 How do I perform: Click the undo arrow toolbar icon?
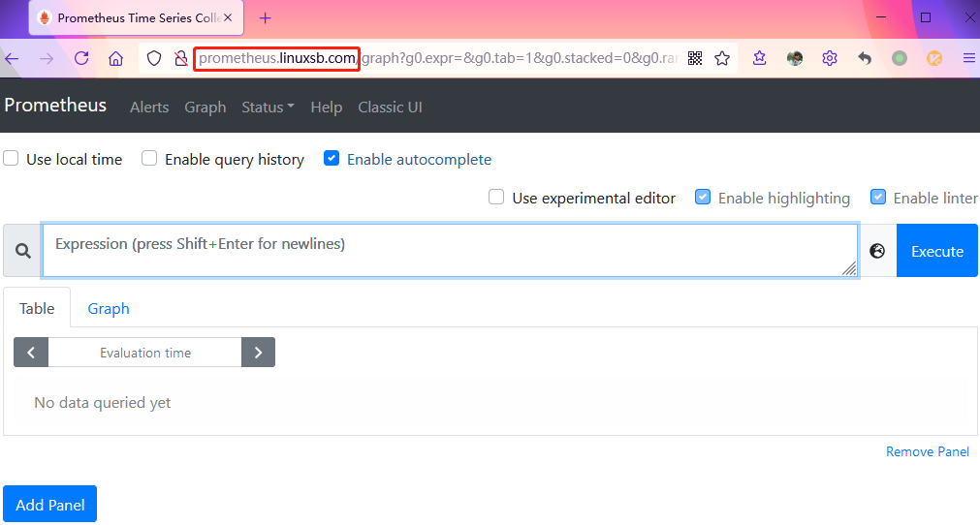point(865,58)
